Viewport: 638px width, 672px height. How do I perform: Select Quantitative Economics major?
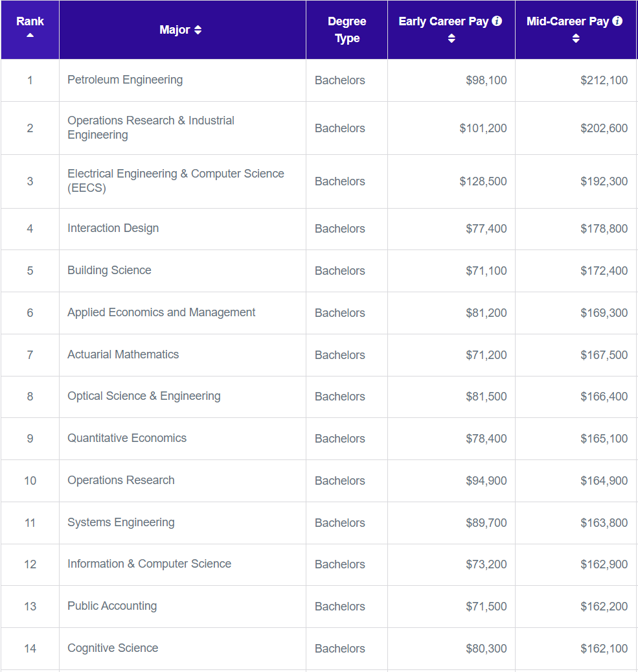tap(127, 438)
